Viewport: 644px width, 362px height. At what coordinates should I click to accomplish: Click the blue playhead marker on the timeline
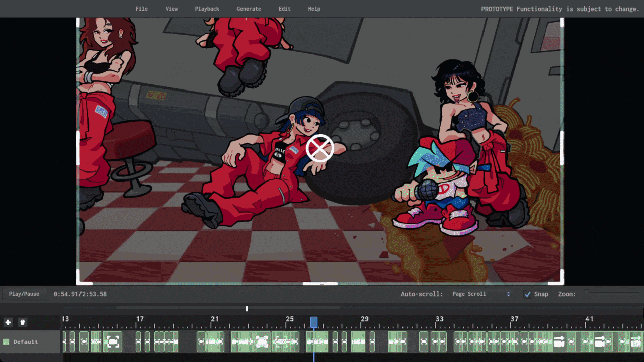314,322
